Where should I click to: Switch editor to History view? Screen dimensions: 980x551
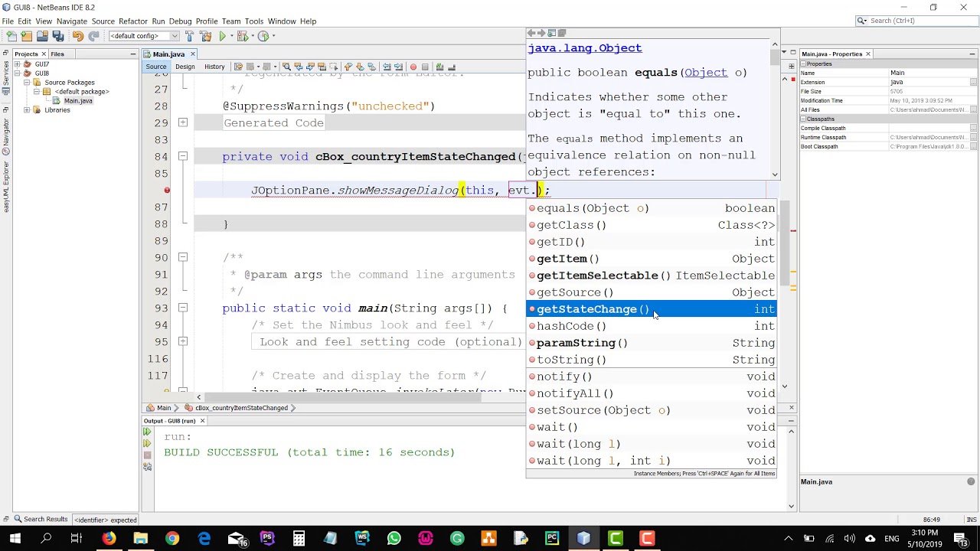[x=214, y=67]
